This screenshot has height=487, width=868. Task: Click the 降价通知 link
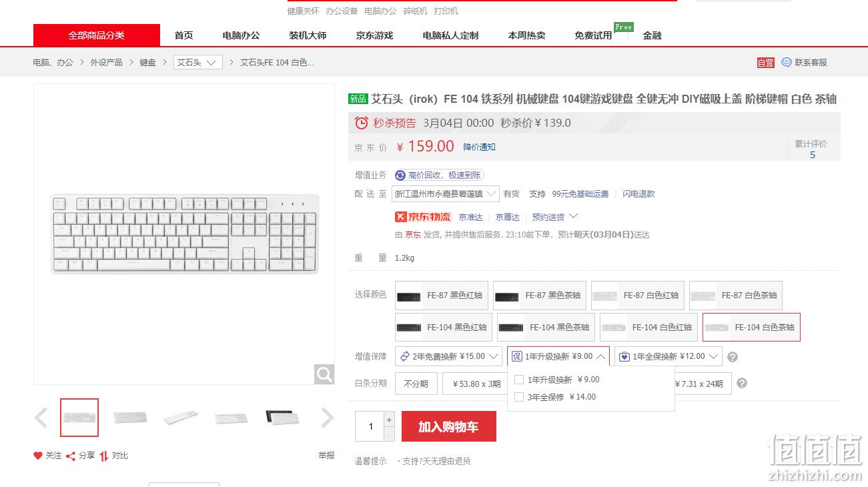point(480,147)
